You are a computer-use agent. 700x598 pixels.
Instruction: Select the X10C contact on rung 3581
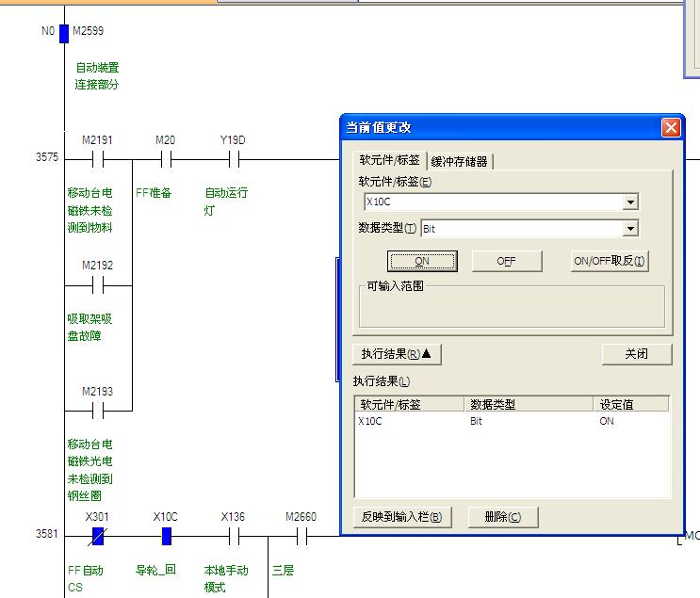pos(166,537)
